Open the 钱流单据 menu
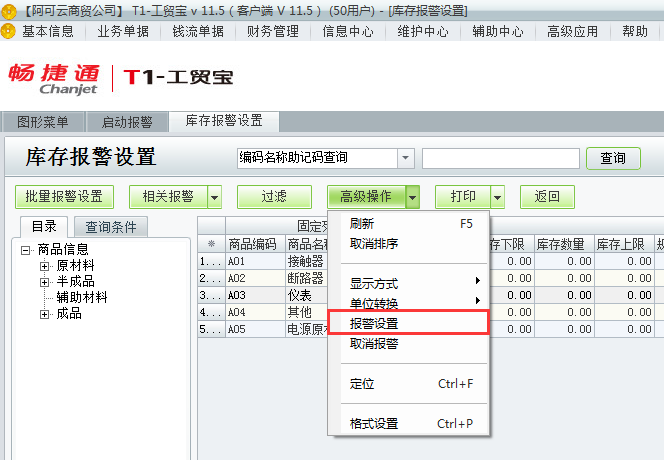The image size is (664, 460). tap(198, 31)
